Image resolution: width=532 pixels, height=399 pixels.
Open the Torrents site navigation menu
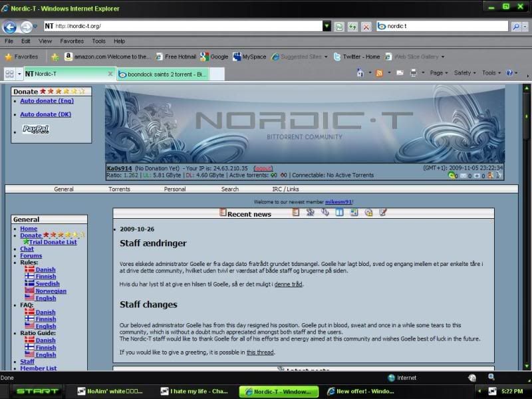(120, 189)
